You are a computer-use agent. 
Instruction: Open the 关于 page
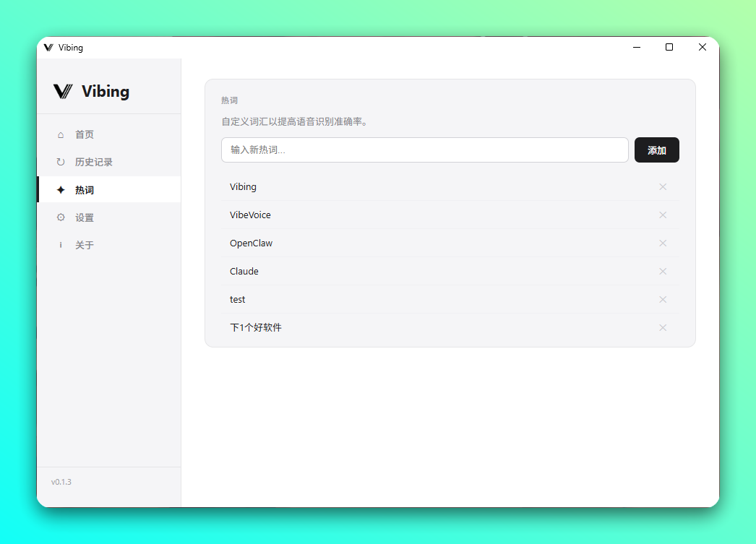click(x=85, y=245)
